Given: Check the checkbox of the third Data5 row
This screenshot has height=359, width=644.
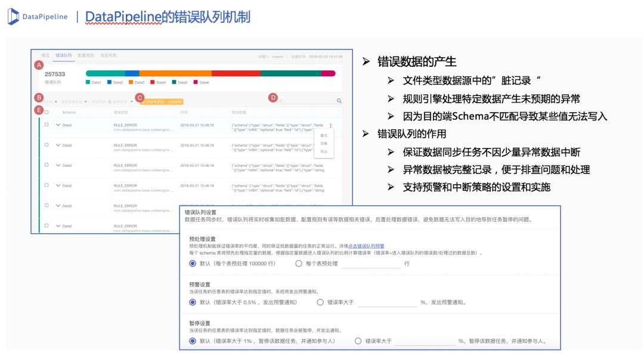Looking at the screenshot, I should (47, 165).
